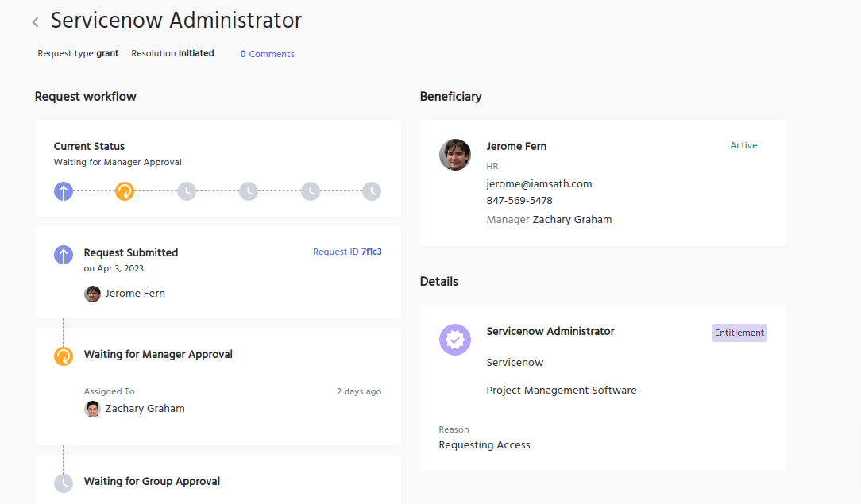The height and width of the screenshot is (504, 861).
Task: Click the grey Waiting for Group Approval clock icon
Action: tap(64, 483)
